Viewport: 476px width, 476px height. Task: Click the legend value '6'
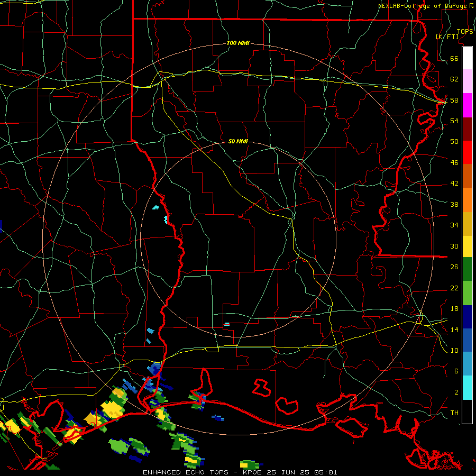click(x=456, y=371)
